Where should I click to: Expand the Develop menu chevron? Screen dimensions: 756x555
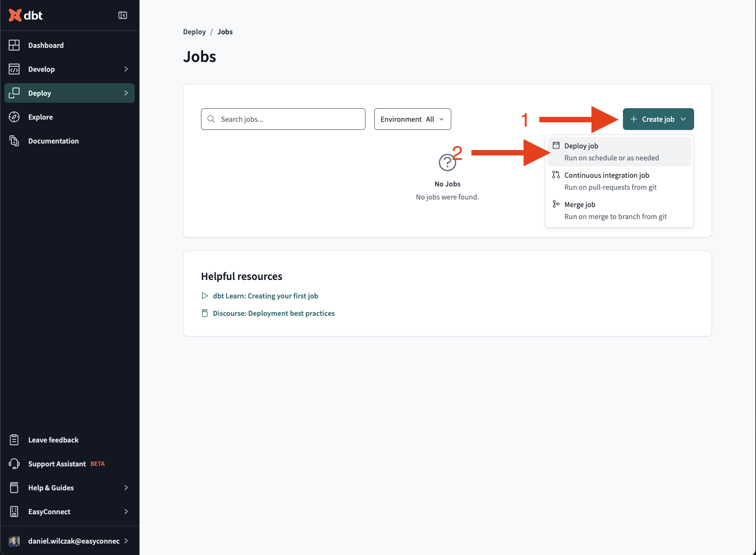126,69
